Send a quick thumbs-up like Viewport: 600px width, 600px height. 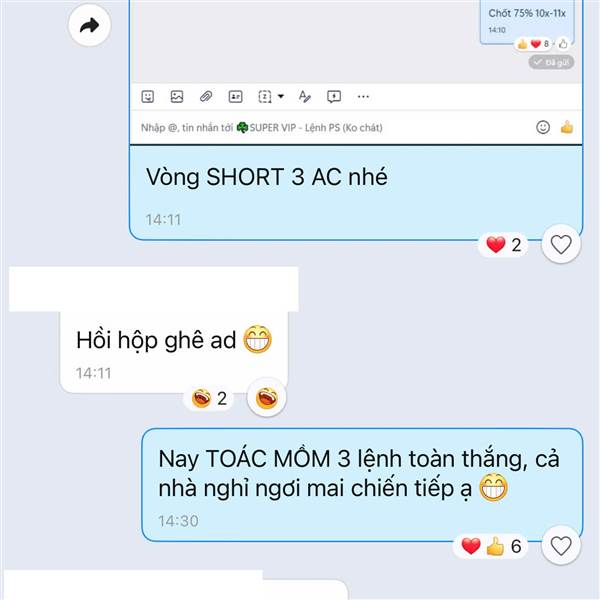pos(567,127)
